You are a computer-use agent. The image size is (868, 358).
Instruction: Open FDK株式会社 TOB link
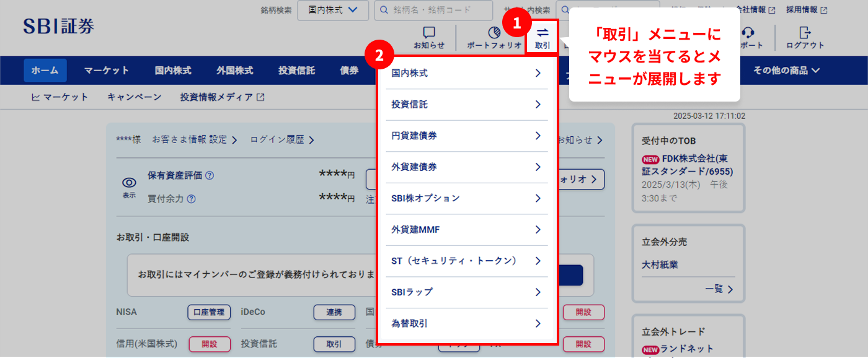[x=688, y=165]
